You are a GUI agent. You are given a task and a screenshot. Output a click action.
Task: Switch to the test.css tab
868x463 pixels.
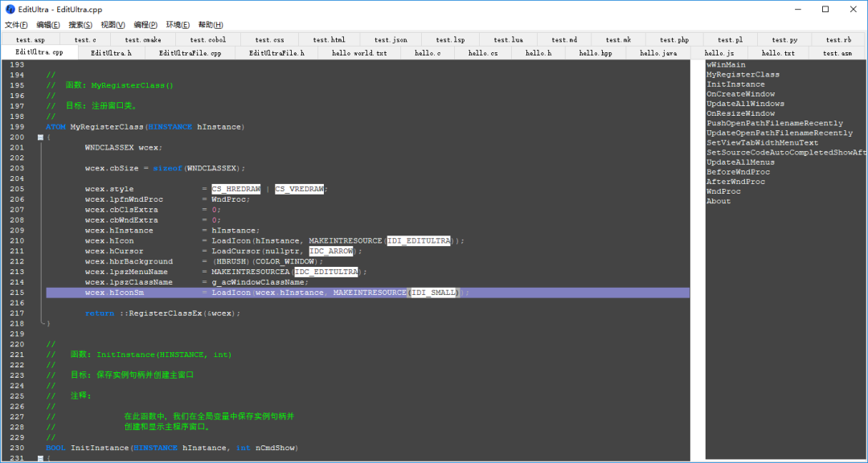point(269,39)
